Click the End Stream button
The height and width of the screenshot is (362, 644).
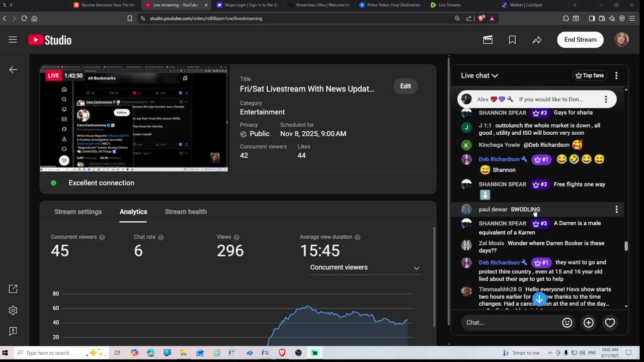pos(580,40)
